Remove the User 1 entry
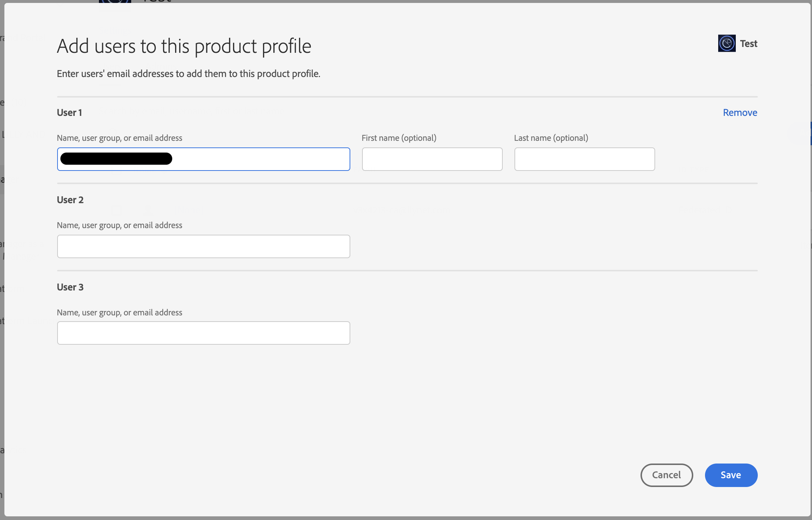Viewport: 812px width, 520px height. coord(740,113)
